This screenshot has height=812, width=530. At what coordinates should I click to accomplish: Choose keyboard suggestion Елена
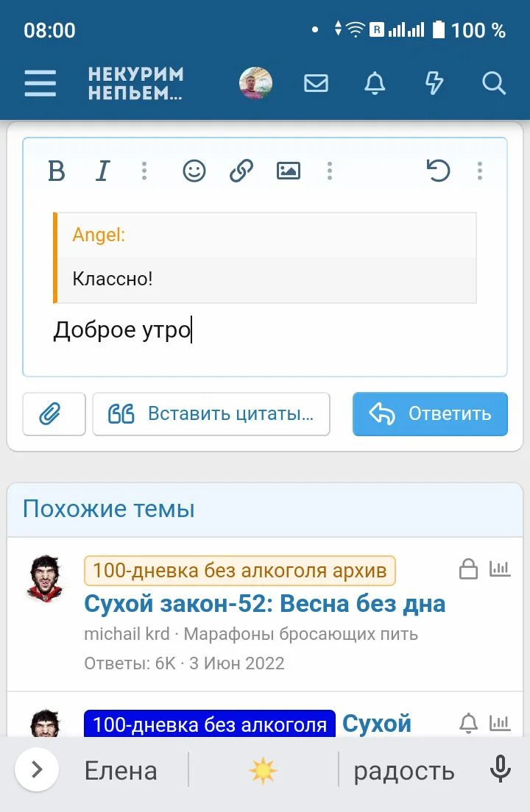click(x=121, y=771)
